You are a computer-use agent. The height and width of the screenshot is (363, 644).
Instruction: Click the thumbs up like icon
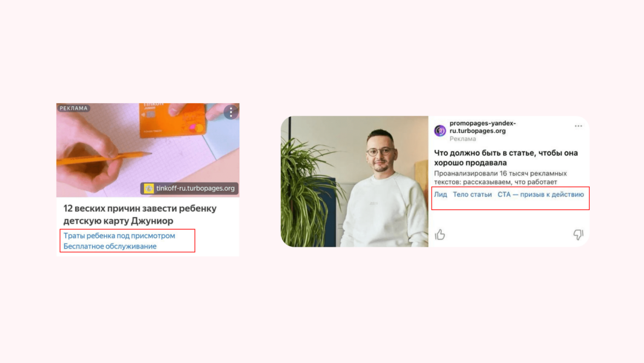(440, 234)
